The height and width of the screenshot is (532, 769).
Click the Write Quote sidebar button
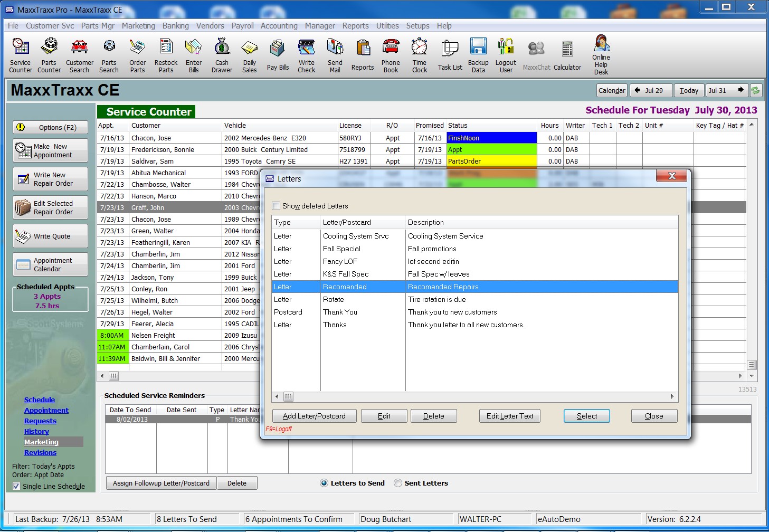[51, 236]
